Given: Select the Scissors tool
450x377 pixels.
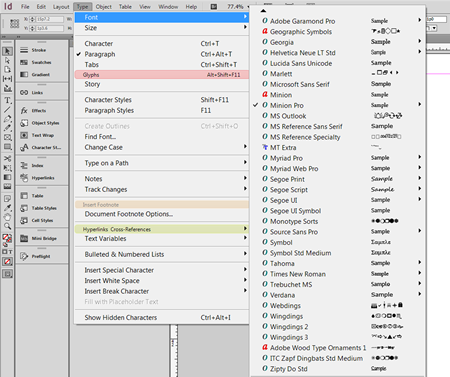Looking at the screenshot, I should [7, 158].
